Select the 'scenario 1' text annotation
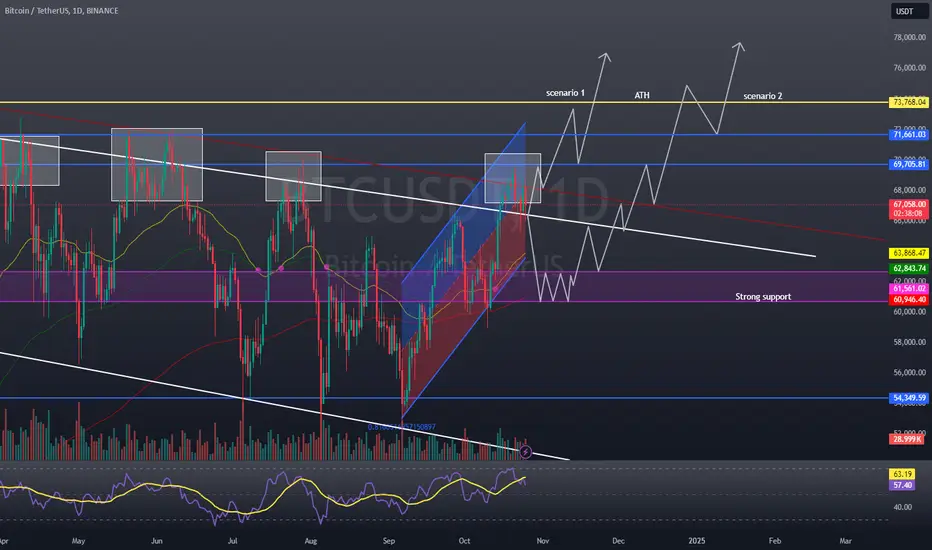932x550 pixels. 565,93
